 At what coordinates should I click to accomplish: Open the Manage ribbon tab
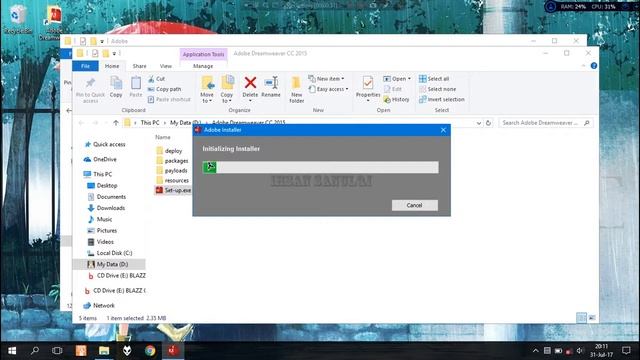(203, 66)
